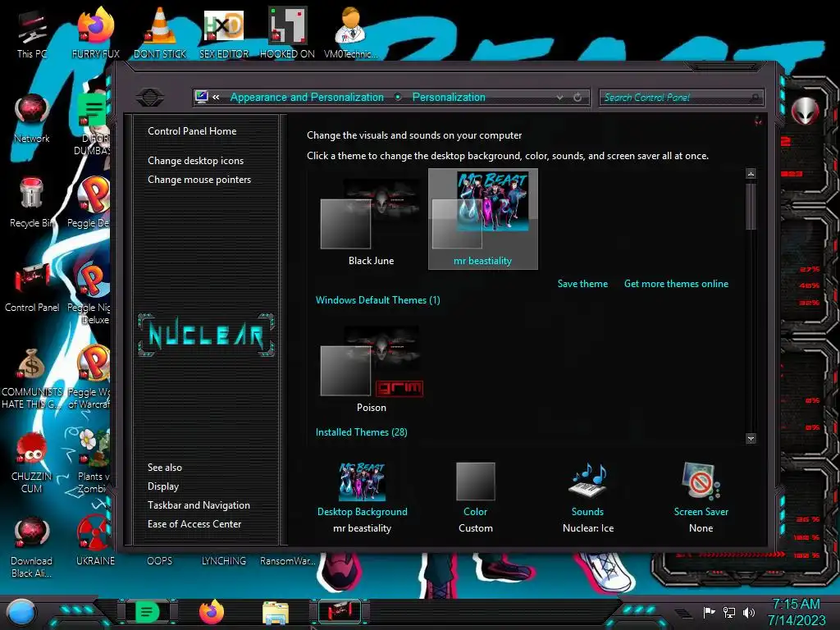This screenshot has width=840, height=630.
Task: Open Control Panel Home
Action: [192, 130]
